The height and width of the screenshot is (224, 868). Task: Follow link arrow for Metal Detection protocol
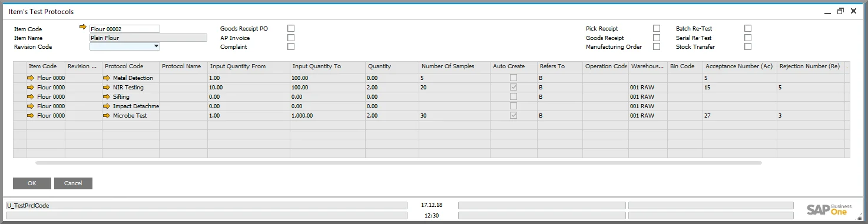click(107, 78)
